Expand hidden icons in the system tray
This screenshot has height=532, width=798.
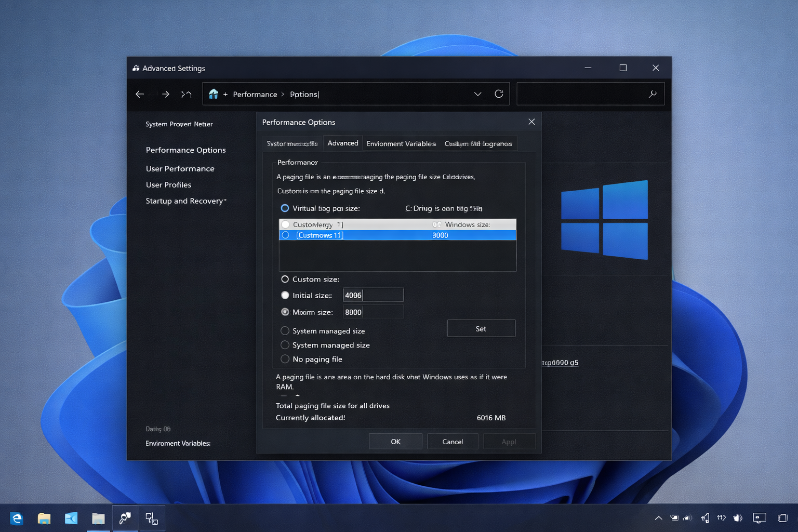tap(658, 518)
